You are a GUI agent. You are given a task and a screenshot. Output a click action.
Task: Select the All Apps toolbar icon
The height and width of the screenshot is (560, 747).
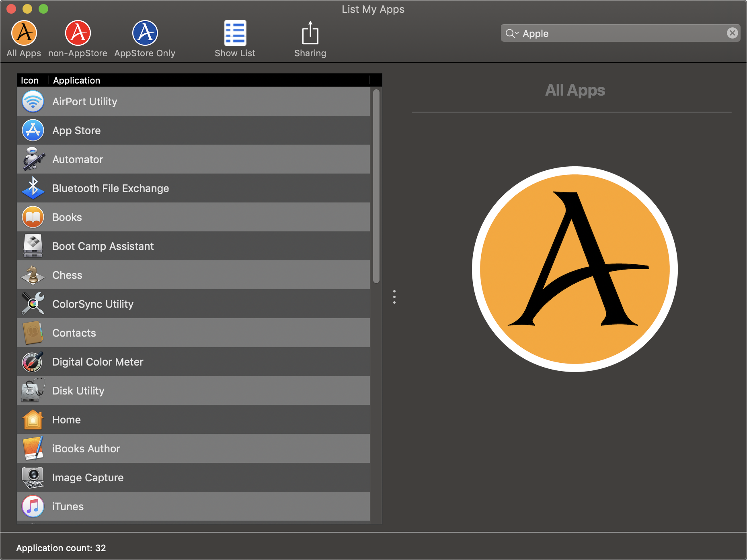pos(24,33)
